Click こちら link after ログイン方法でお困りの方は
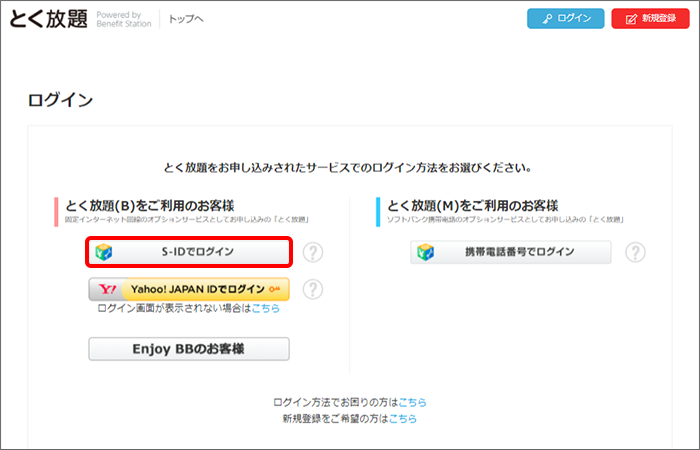This screenshot has width=700, height=450. click(x=412, y=403)
